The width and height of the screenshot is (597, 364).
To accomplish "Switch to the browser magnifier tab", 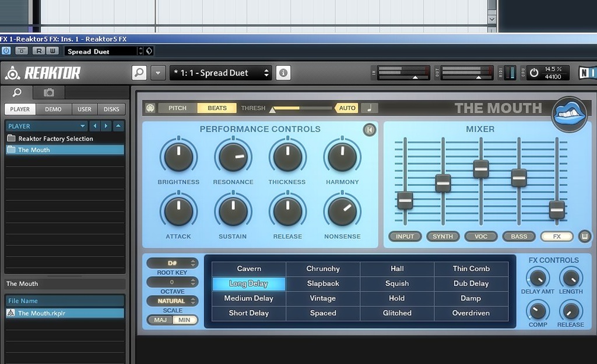I will click(x=17, y=93).
